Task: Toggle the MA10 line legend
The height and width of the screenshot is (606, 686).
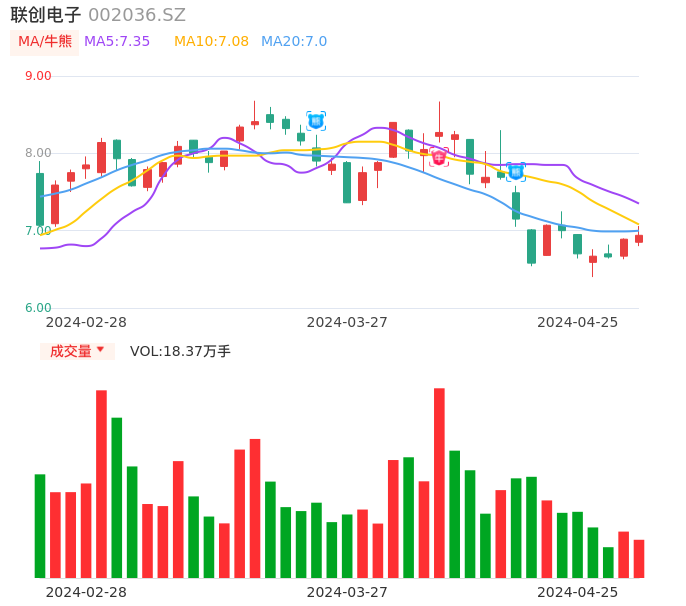Action: [211, 42]
